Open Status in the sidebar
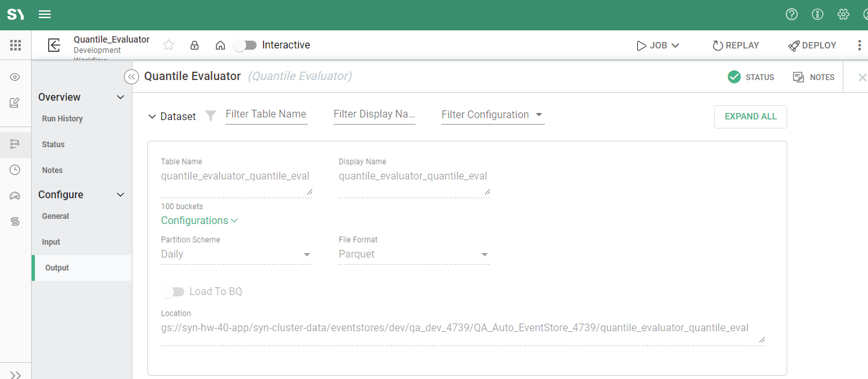The width and height of the screenshot is (868, 379). [53, 145]
